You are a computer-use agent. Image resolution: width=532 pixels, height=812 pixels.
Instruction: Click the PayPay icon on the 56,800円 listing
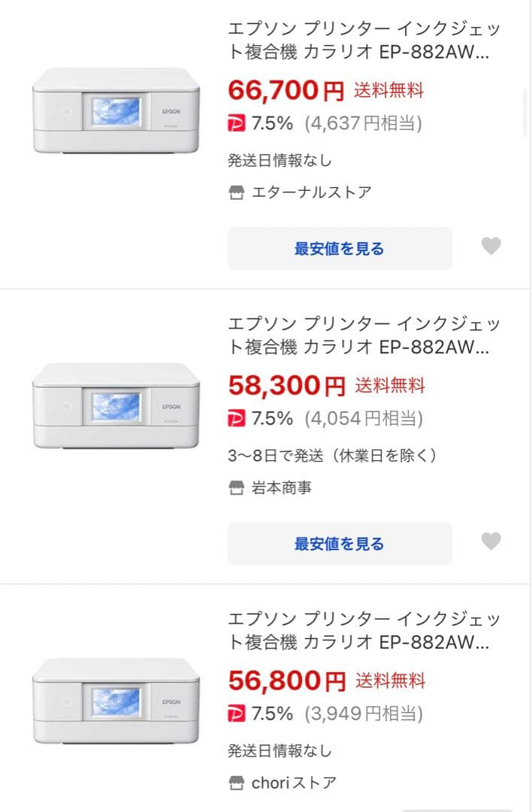[x=235, y=713]
